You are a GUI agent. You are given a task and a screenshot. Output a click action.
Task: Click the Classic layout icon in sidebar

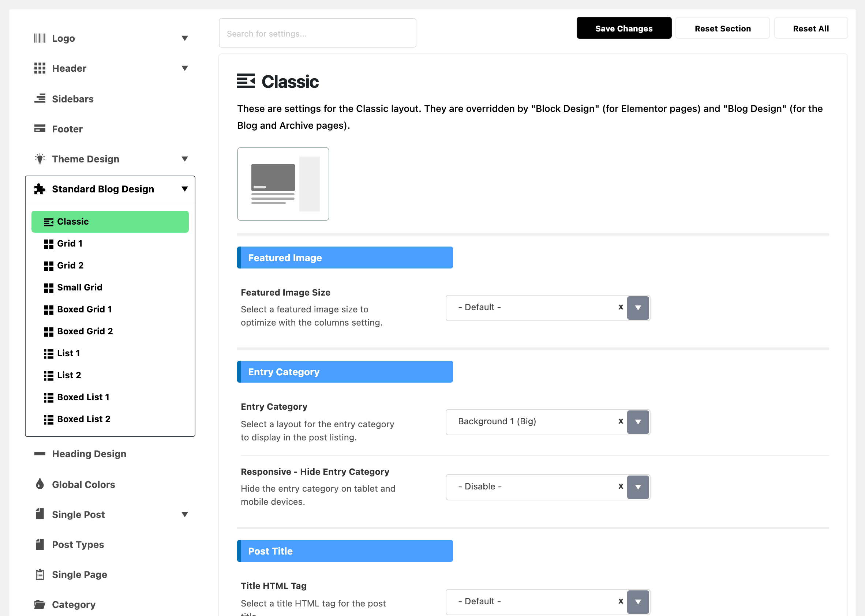49,222
